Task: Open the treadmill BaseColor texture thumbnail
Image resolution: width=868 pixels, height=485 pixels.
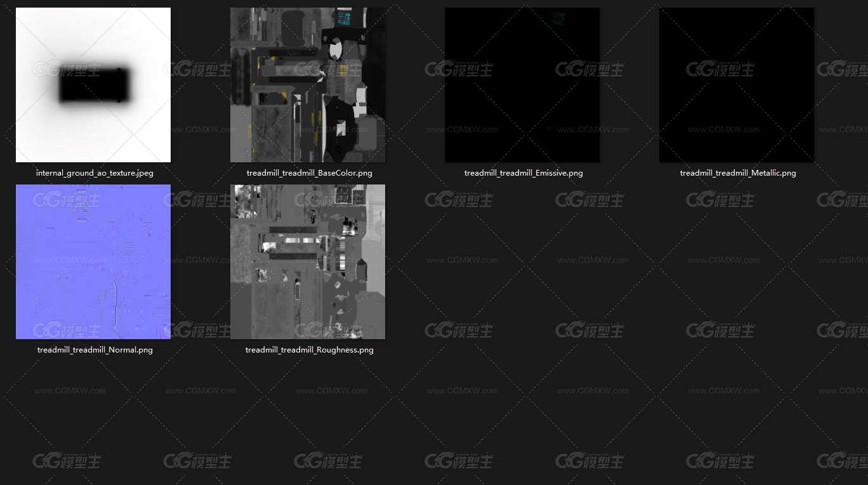Action: tap(308, 85)
